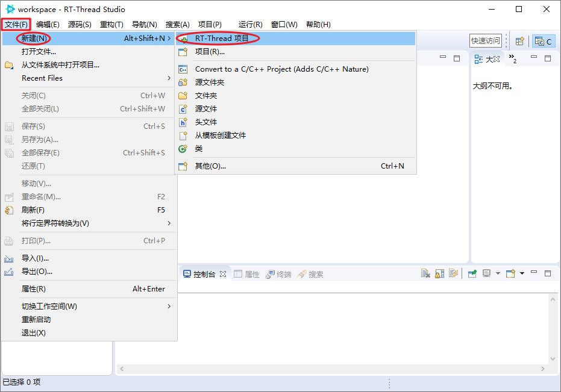
Task: Open 属性(R) properties entry
Action: click(89, 288)
